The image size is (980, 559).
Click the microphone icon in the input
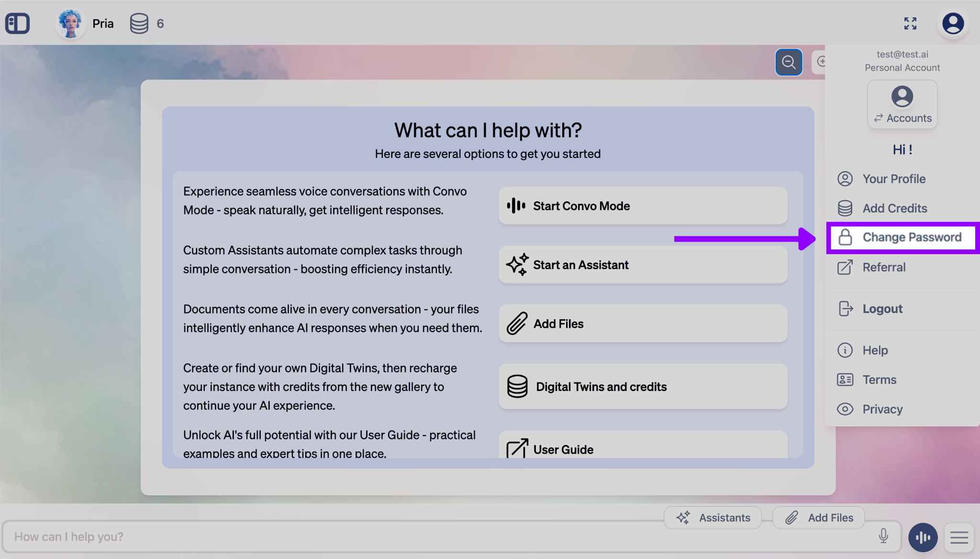[883, 536]
